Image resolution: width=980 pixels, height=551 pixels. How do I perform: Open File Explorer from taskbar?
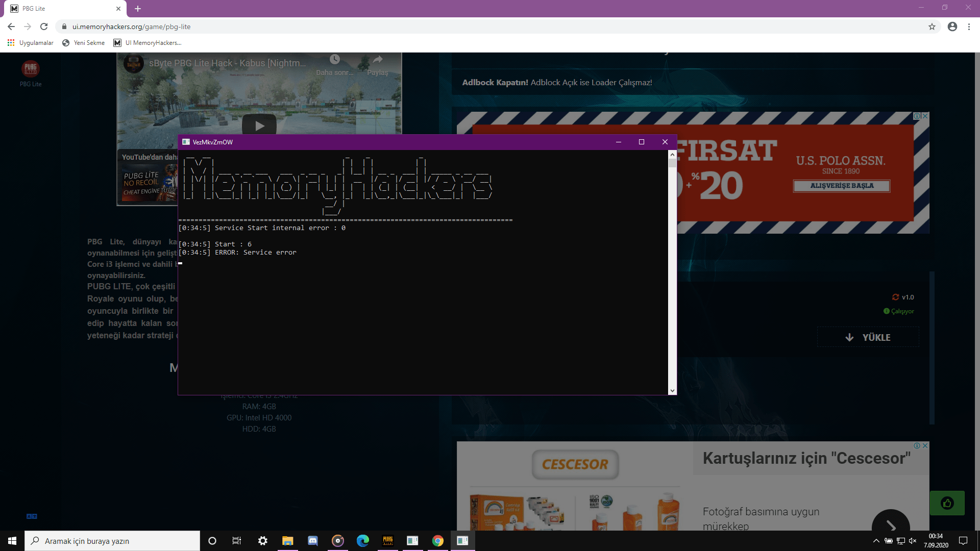[x=288, y=541]
